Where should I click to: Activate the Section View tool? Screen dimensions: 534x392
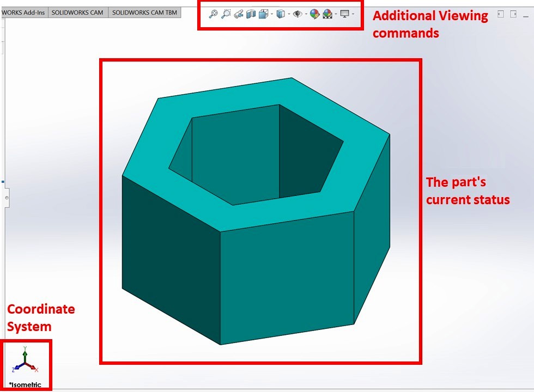coord(251,14)
